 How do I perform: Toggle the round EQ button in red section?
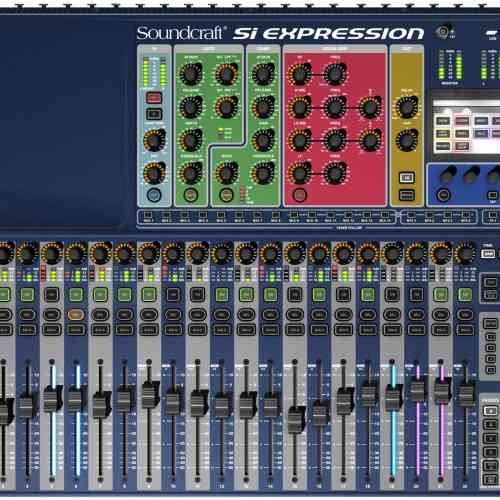click(x=299, y=195)
